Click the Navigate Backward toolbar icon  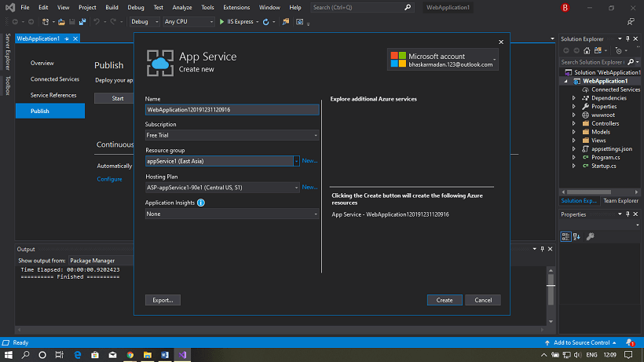(x=15, y=22)
